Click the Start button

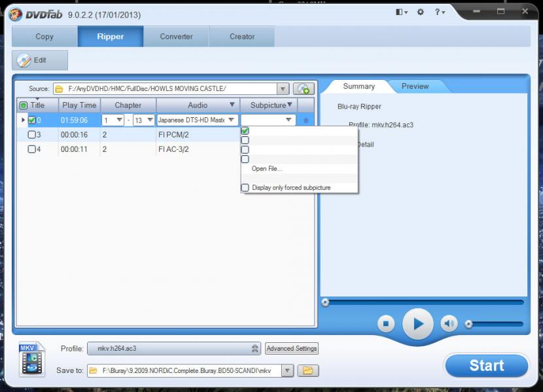tap(487, 365)
